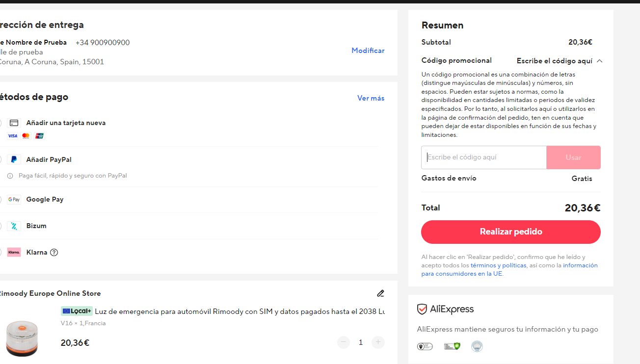Click the product price 20,36€ below the title
This screenshot has width=640, height=364.
(75, 343)
